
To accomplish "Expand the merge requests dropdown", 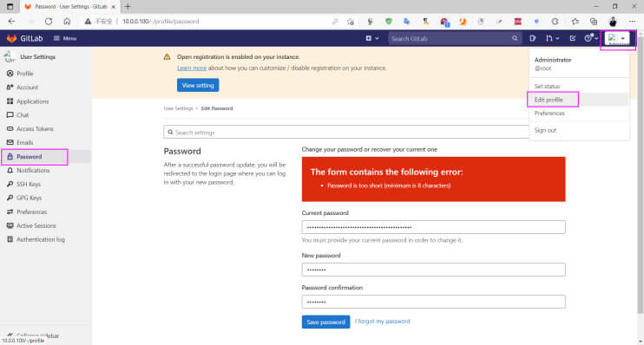I will (552, 38).
